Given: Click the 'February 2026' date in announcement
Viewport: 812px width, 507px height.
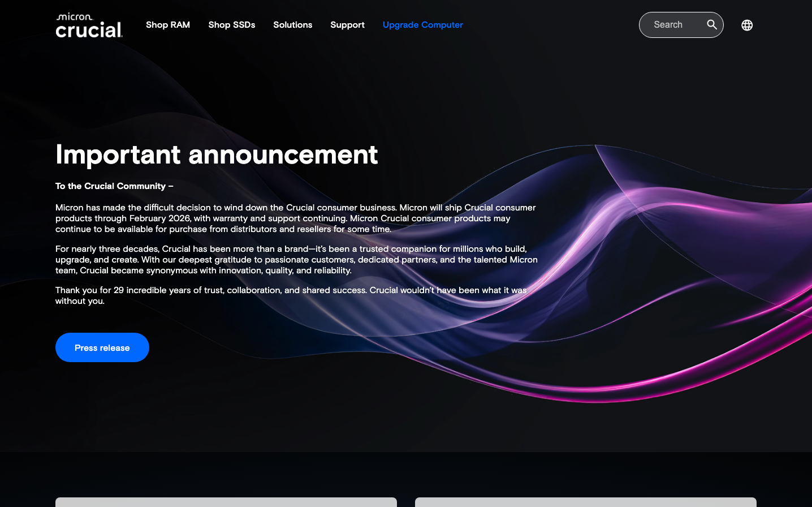Looking at the screenshot, I should (x=159, y=218).
